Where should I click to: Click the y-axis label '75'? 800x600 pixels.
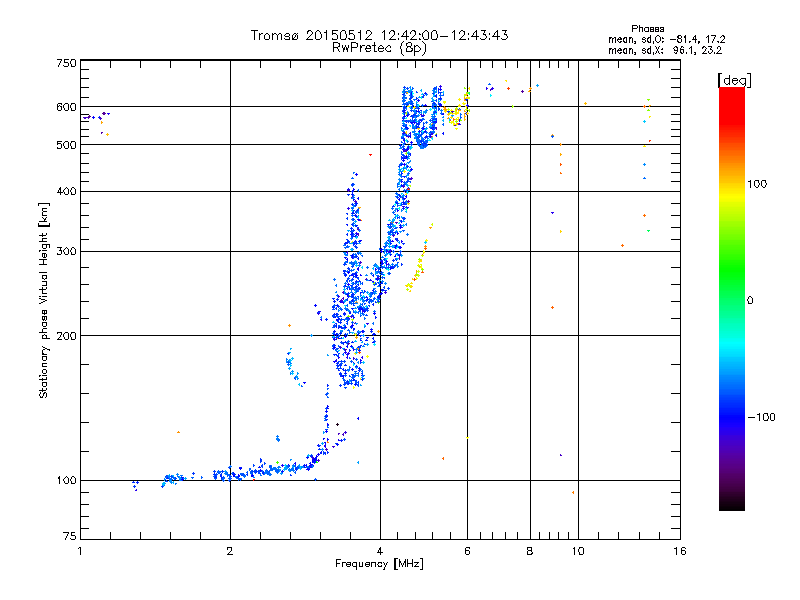(70, 536)
